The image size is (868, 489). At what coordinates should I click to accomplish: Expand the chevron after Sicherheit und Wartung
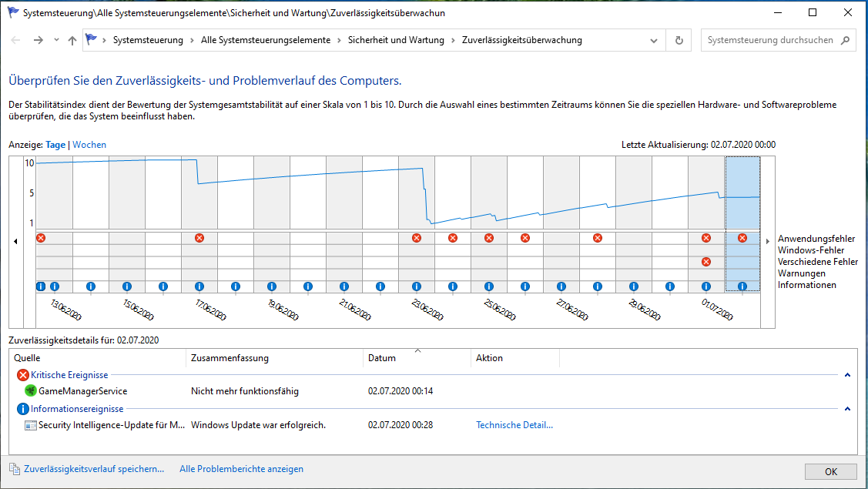(x=454, y=40)
